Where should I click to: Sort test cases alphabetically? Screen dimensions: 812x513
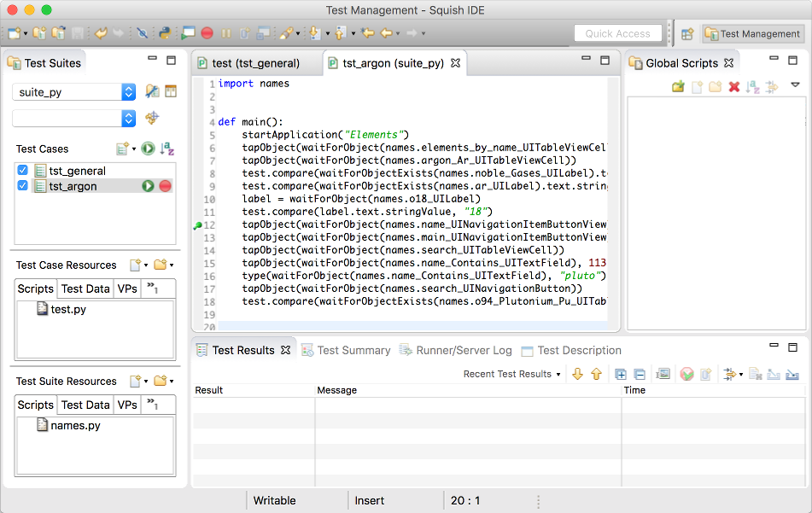click(167, 149)
